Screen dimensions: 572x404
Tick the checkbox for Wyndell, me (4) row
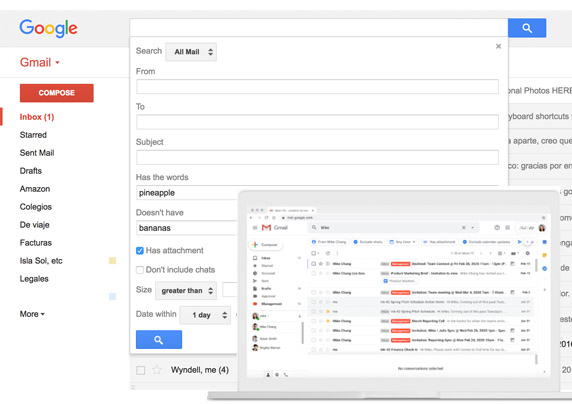coord(140,370)
